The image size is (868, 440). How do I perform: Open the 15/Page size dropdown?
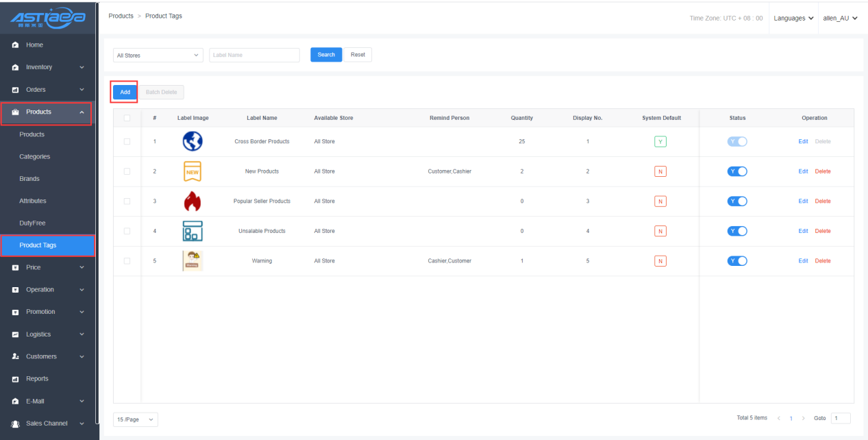[135, 419]
